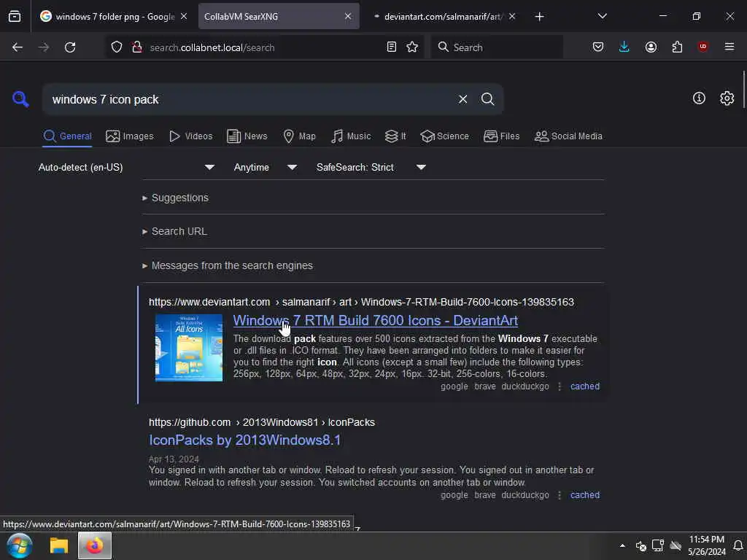The image size is (747, 560).
Task: Switch to the Music category
Action: tap(351, 136)
